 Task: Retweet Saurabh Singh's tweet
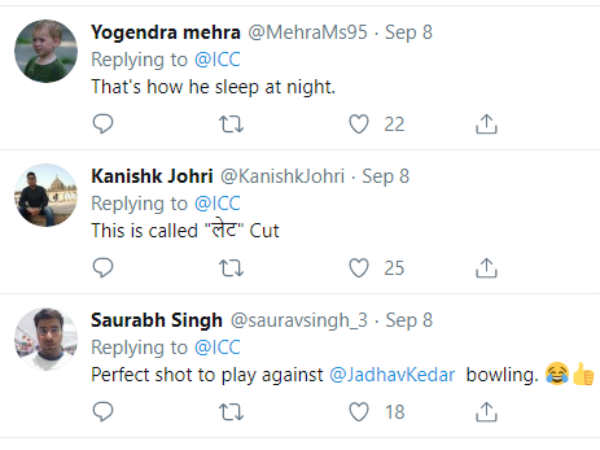coord(231,411)
